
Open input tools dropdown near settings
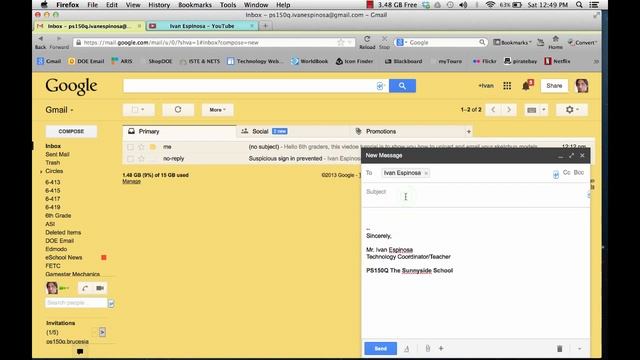point(544,110)
